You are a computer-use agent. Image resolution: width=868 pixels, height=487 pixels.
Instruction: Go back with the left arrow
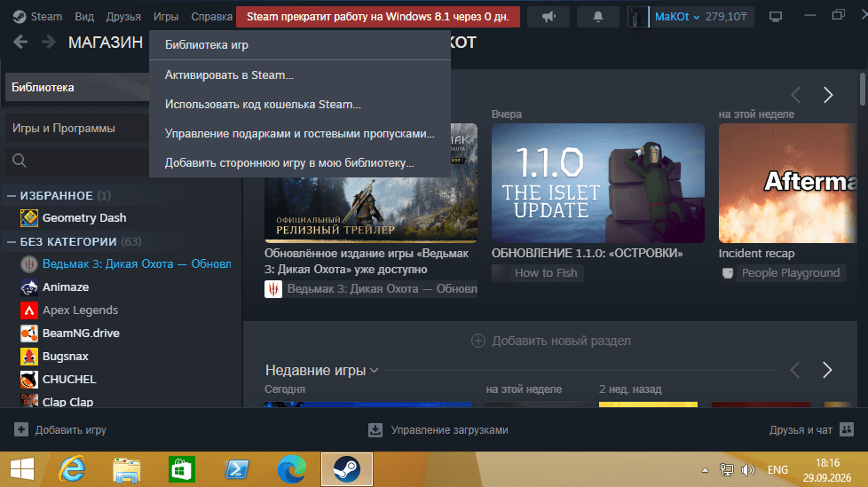20,42
